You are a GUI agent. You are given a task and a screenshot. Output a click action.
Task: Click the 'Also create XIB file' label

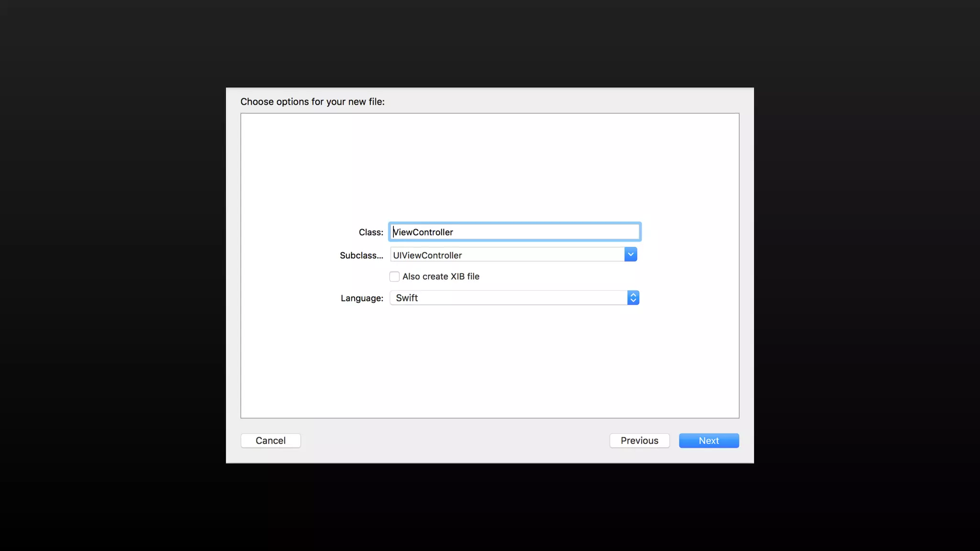coord(441,276)
